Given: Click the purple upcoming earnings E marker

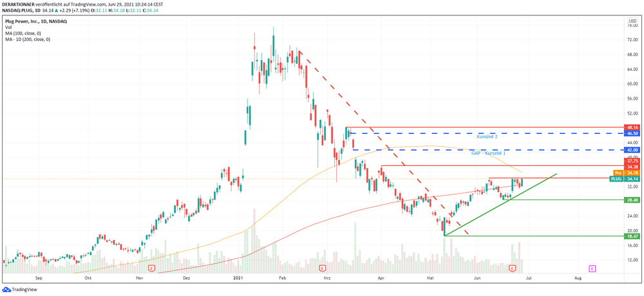Looking at the screenshot, I should (x=592, y=268).
